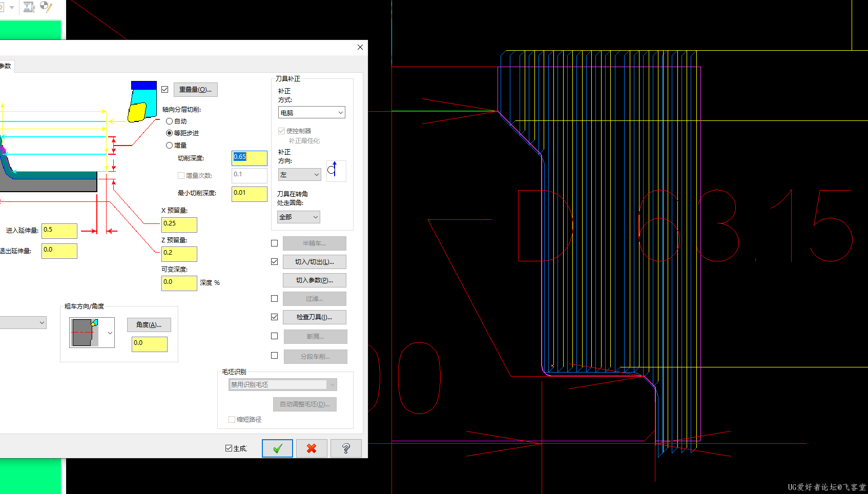This screenshot has height=494, width=868.
Task: Click the turning insert tool illustration
Action: coord(142,101)
